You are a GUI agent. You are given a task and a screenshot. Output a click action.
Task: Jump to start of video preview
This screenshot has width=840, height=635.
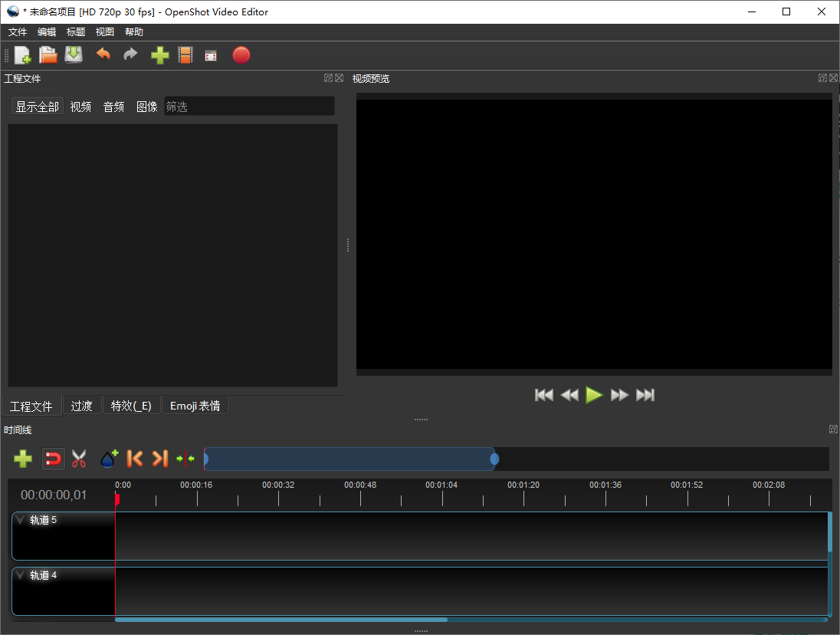[x=543, y=395]
